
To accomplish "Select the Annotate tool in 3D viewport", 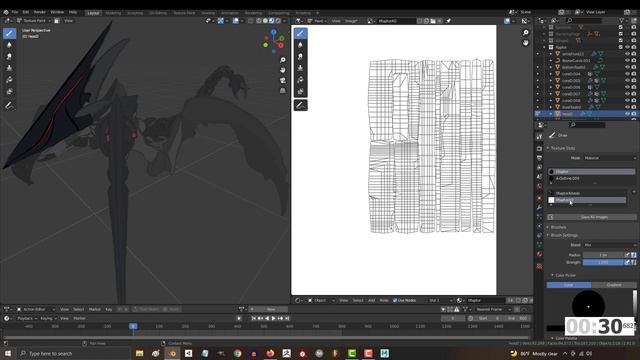I will [x=9, y=106].
